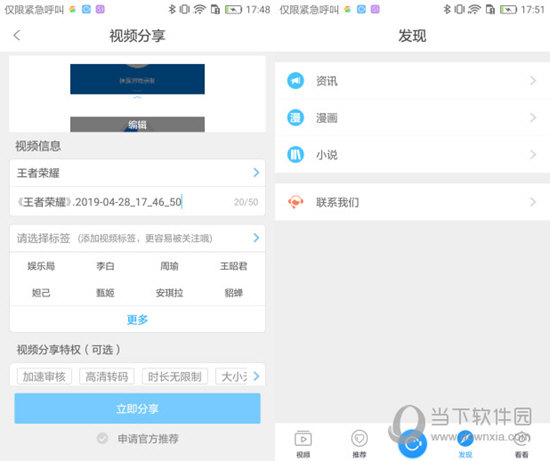Open the 漫画 label
Image resolution: width=550 pixels, height=461 pixels.
coord(327,118)
